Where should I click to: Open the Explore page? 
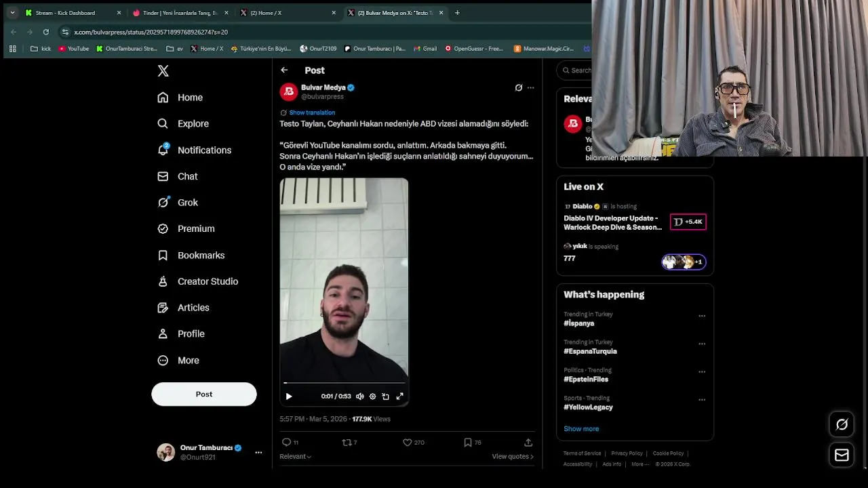(x=183, y=124)
